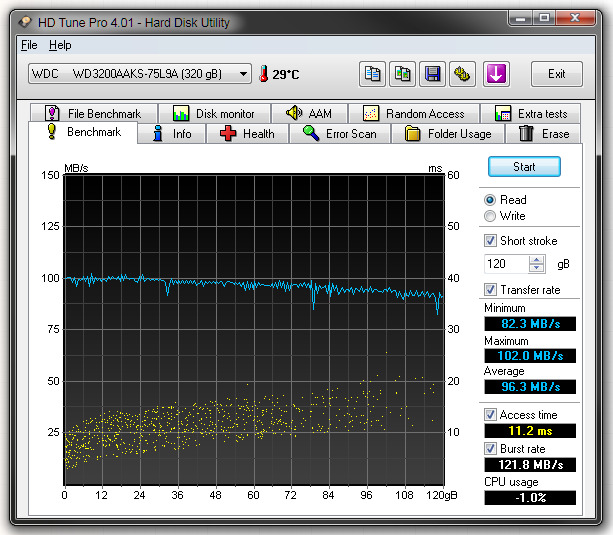Increase short stroke size with up arrow

click(537, 260)
